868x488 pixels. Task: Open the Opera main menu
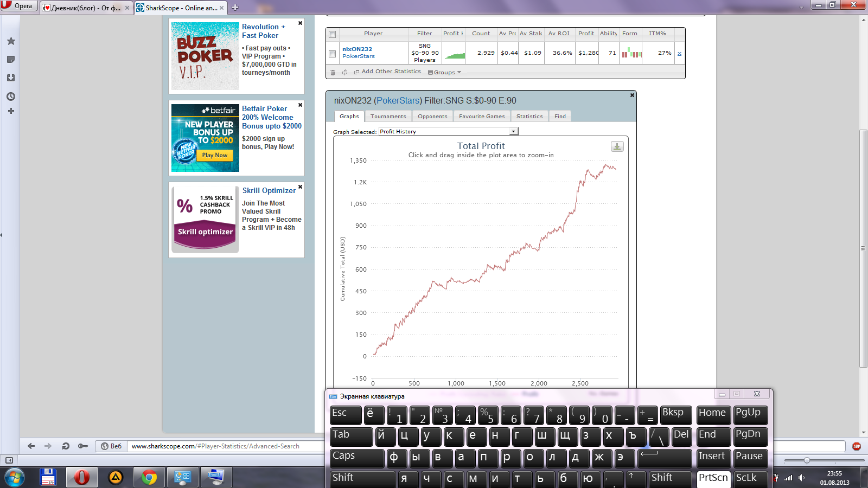18,6
